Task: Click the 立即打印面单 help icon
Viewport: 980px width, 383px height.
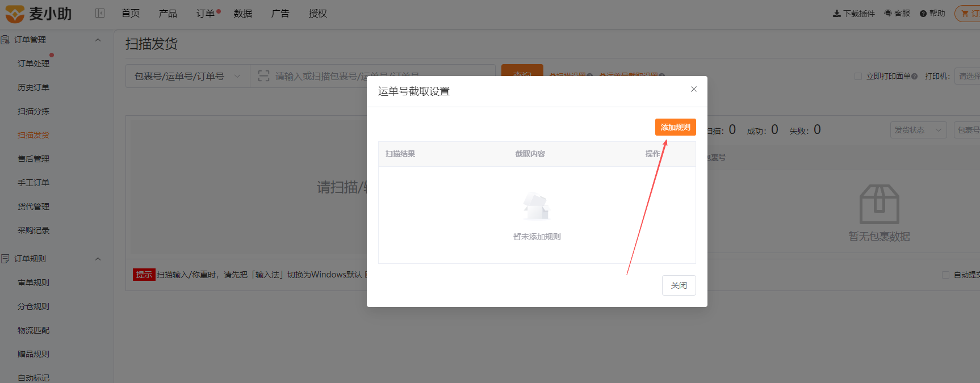Action: click(x=914, y=76)
